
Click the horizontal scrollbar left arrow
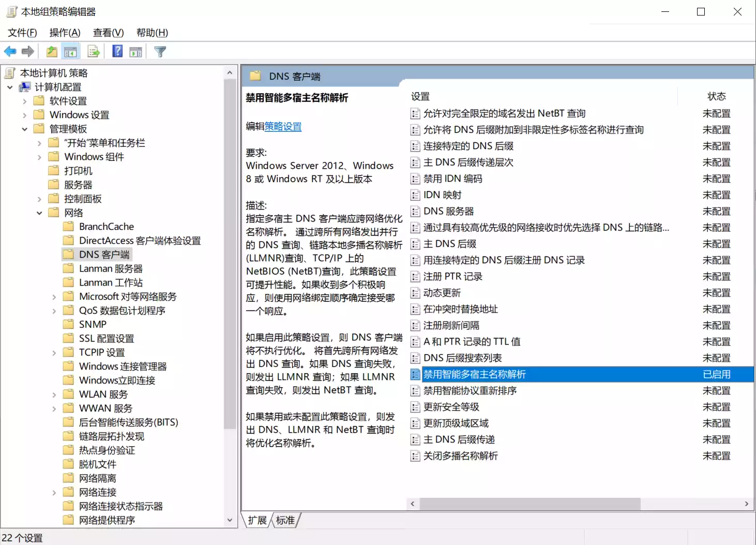tap(413, 504)
